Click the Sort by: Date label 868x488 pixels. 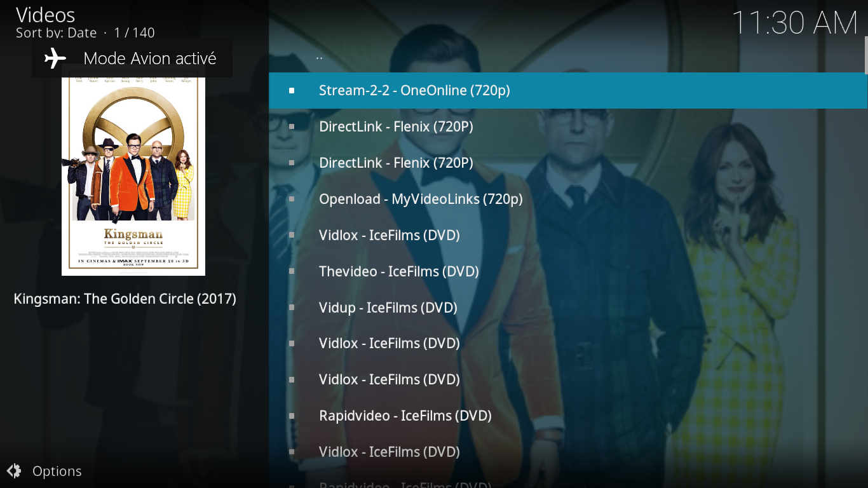click(57, 32)
